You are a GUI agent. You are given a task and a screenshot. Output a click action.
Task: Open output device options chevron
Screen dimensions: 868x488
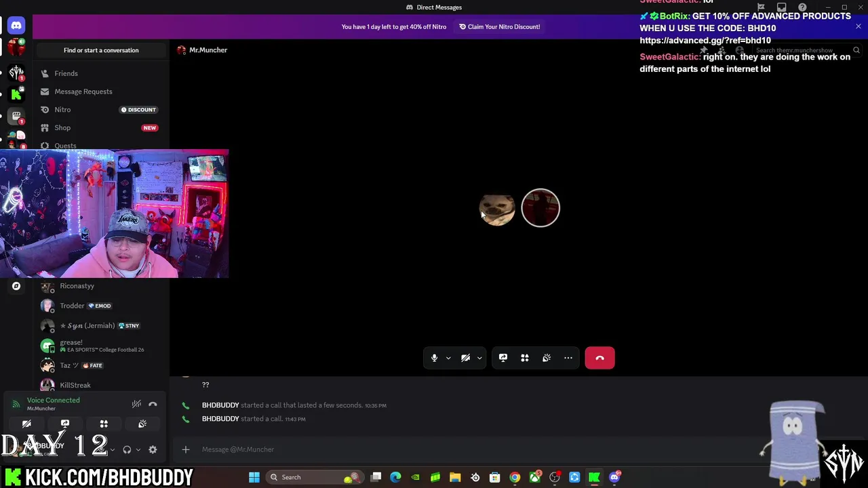click(138, 449)
